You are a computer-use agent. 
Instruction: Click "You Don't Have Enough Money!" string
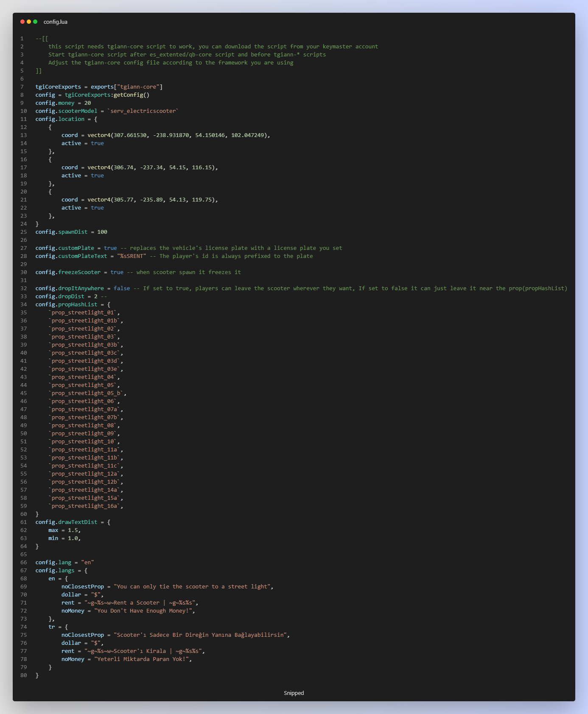click(143, 611)
